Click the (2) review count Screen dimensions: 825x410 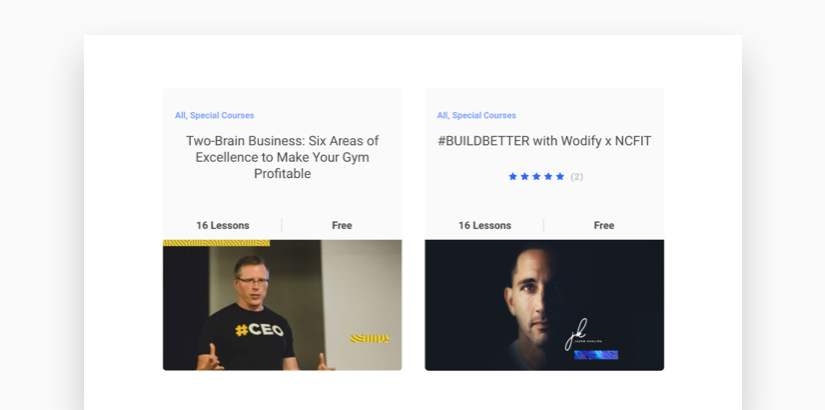point(577,177)
